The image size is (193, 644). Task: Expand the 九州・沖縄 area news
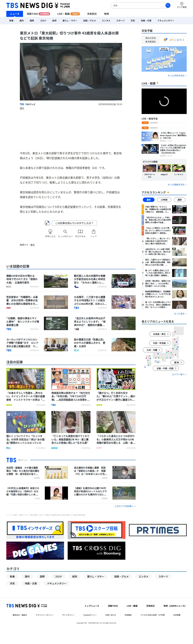tap(153, 350)
